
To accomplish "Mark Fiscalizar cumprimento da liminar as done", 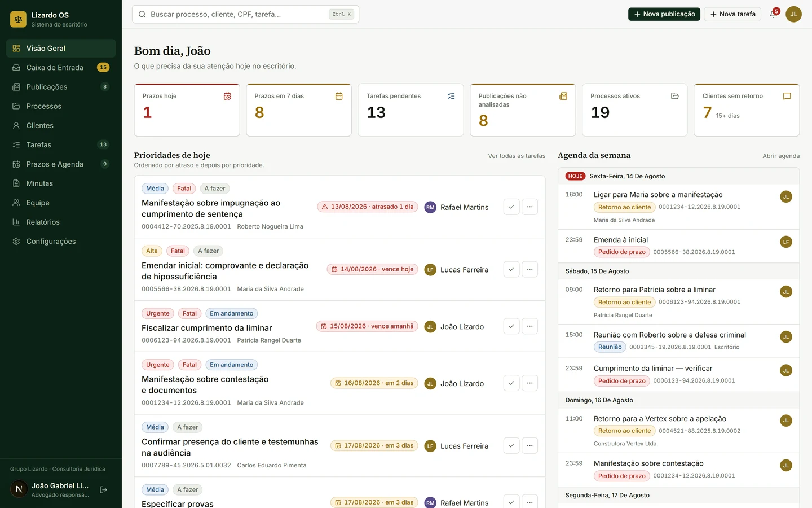I will 511,326.
